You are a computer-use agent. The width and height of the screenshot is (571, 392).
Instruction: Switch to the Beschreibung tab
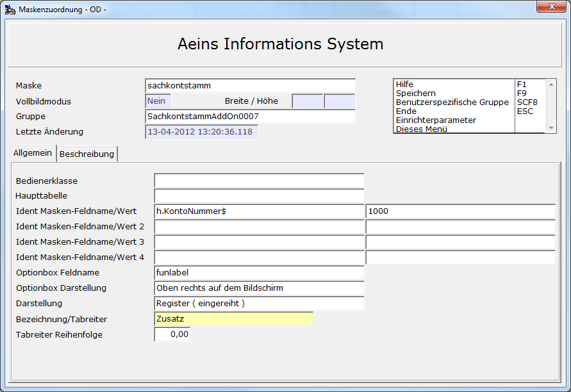click(x=87, y=154)
